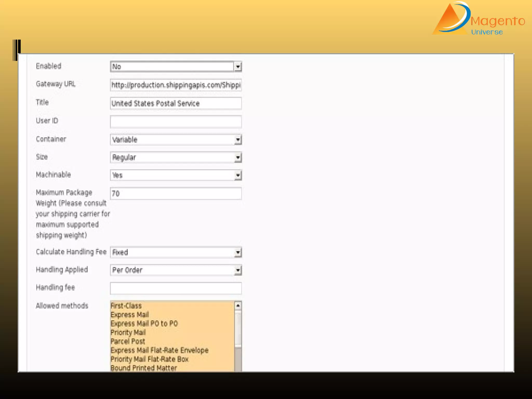Screen dimensions: 532x399
Task: Open the Enabled dropdown
Action: [176, 67]
